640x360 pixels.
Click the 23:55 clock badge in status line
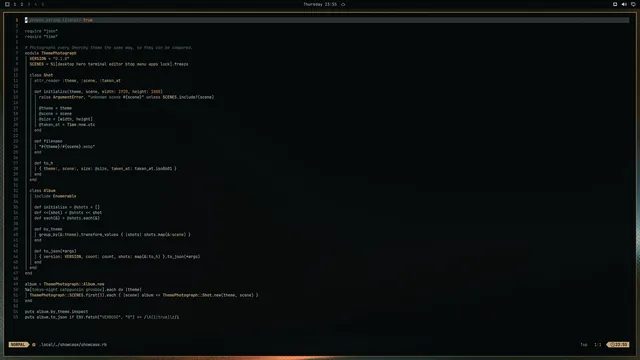point(618,344)
